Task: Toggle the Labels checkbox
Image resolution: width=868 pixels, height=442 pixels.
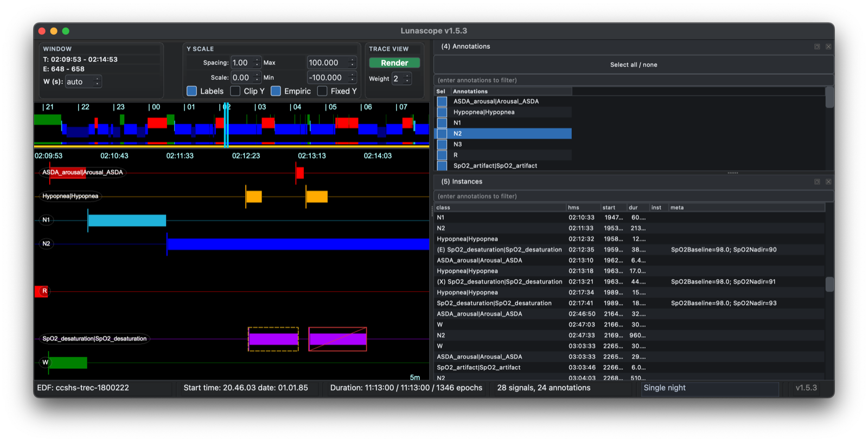Action: 192,91
